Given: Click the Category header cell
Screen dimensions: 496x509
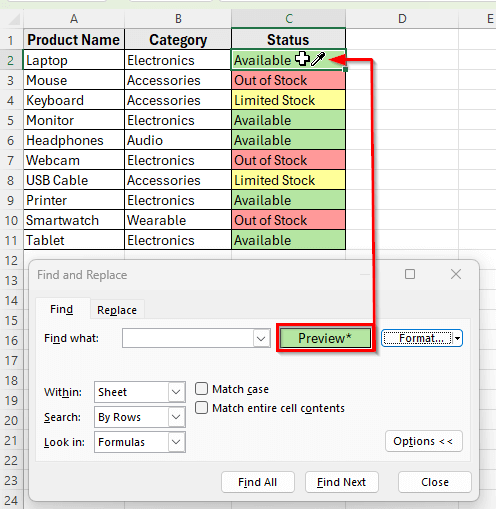Looking at the screenshot, I should coord(178,39).
